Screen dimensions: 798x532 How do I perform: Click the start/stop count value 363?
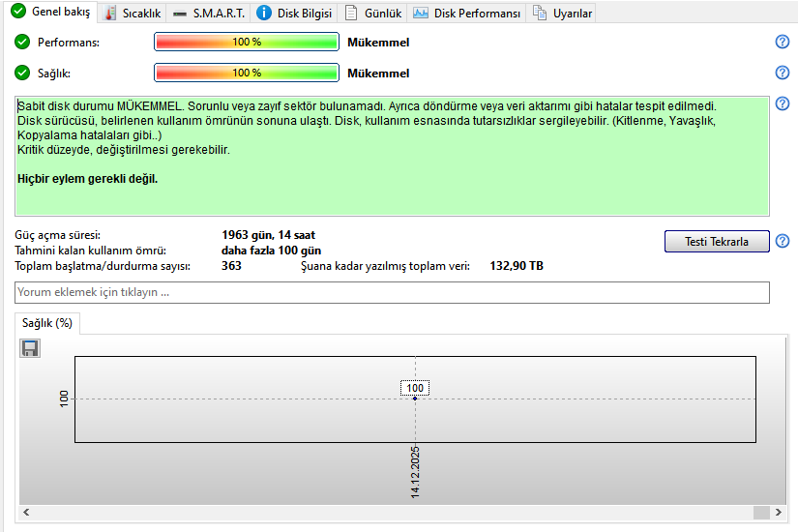[x=231, y=266]
